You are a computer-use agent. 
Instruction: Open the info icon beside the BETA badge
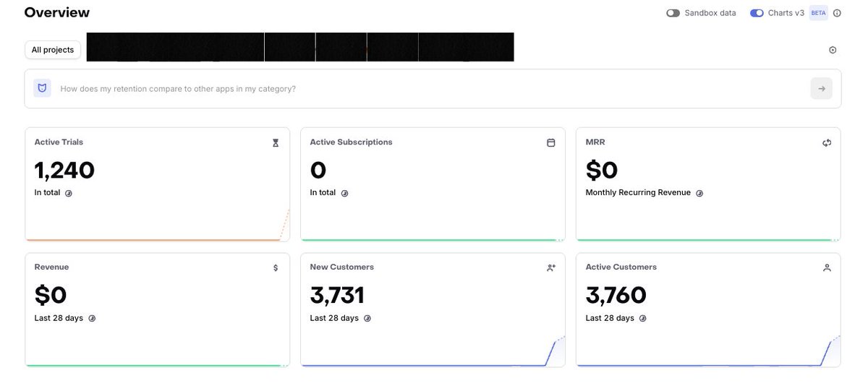[x=837, y=13]
